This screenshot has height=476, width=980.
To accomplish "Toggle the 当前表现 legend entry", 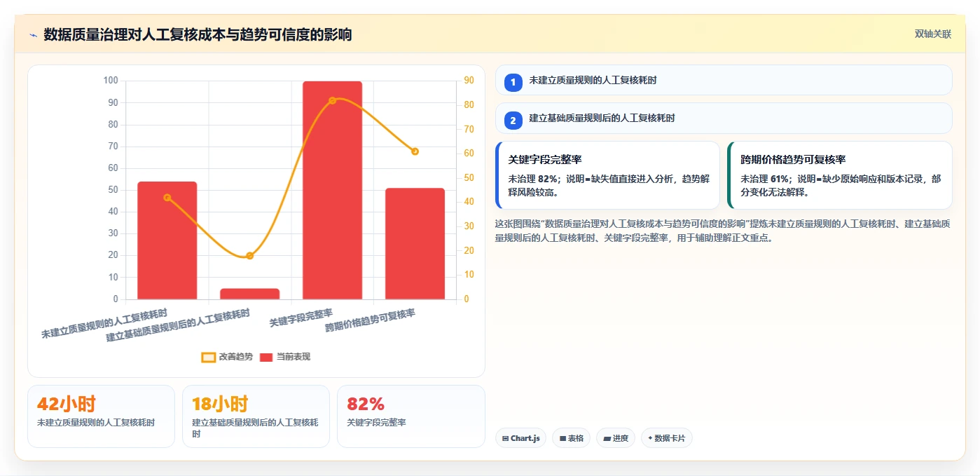I will tap(285, 357).
